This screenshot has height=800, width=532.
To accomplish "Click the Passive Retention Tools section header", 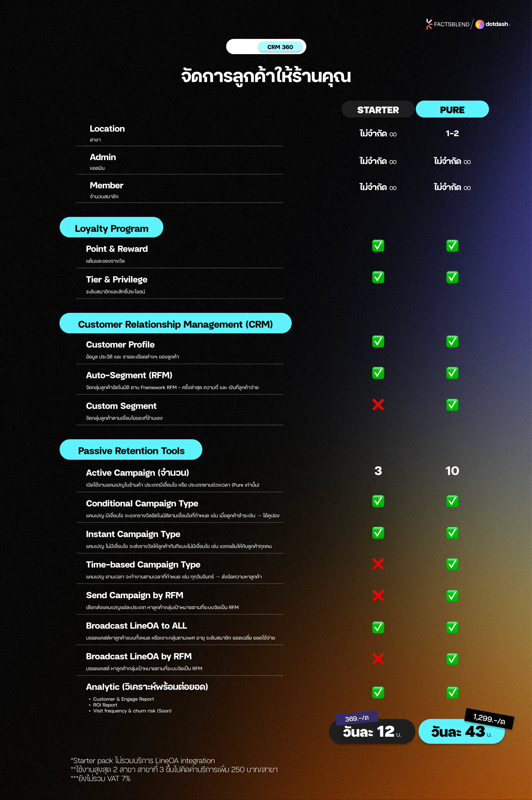I will (x=131, y=450).
